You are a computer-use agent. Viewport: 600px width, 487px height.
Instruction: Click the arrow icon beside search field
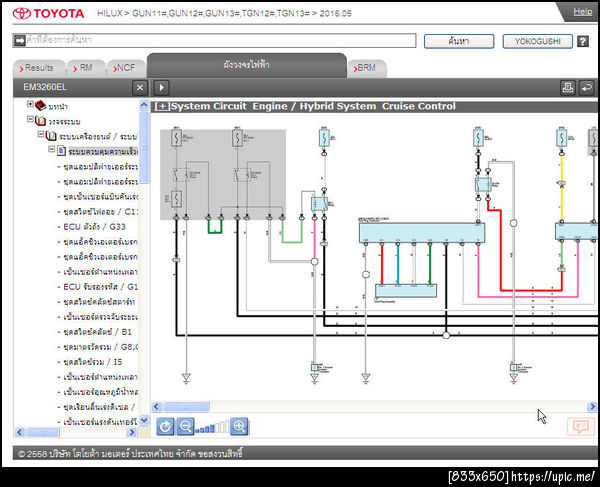pyautogui.click(x=20, y=40)
